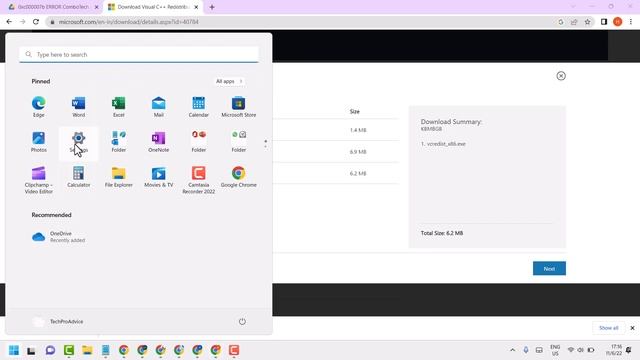Reload the Microsoft download page
The image size is (640, 360).
(x=36, y=22)
